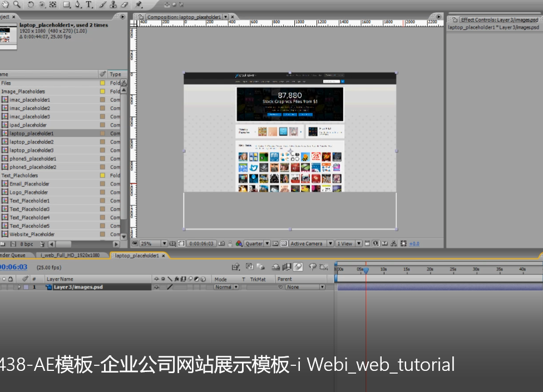
Task: Select the Puppet Pin tool
Action: 139,4
